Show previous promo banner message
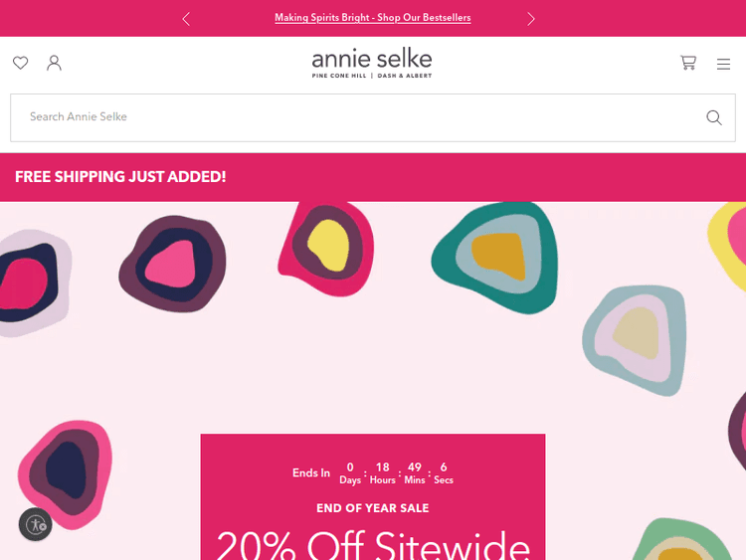The width and height of the screenshot is (746, 560). pyautogui.click(x=186, y=18)
